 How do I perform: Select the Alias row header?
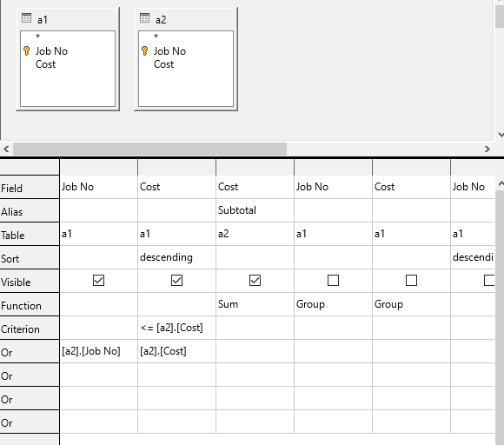pyautogui.click(x=30, y=210)
